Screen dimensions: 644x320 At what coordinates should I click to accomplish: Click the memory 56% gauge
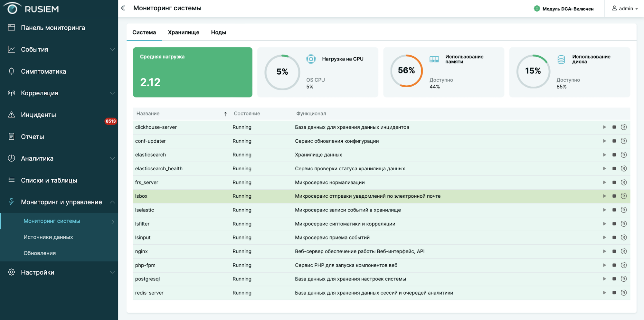[x=406, y=71]
